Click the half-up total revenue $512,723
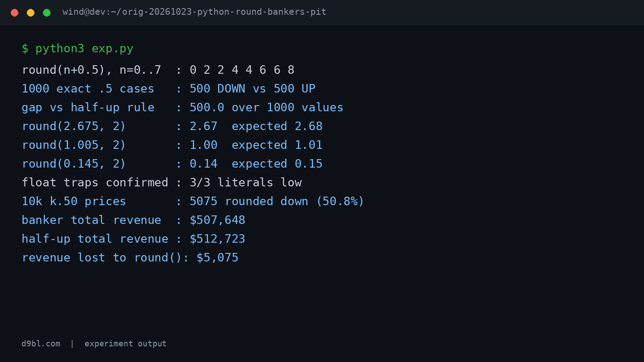This screenshot has width=644, height=362. (x=217, y=239)
